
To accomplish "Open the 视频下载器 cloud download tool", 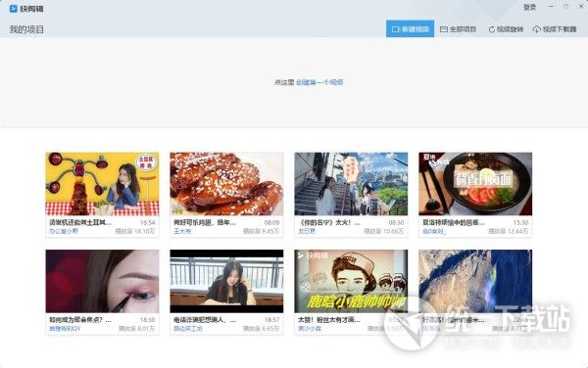I will [555, 29].
